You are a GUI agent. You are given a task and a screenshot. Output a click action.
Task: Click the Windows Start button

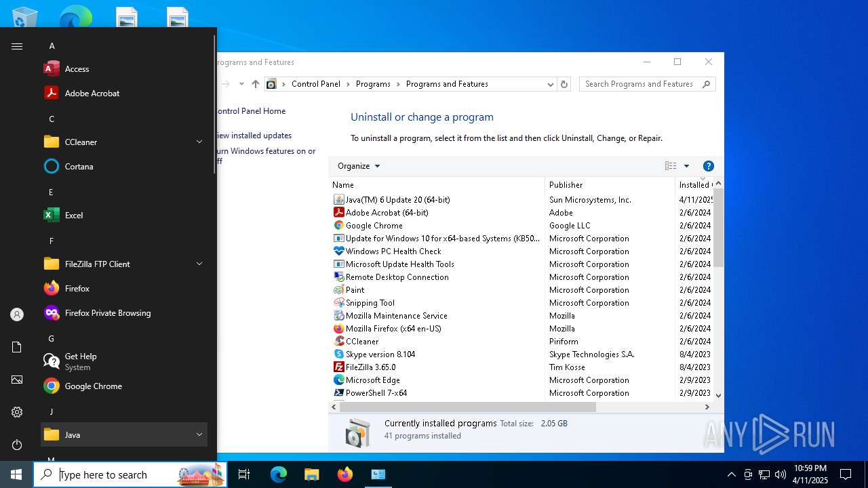click(x=16, y=474)
